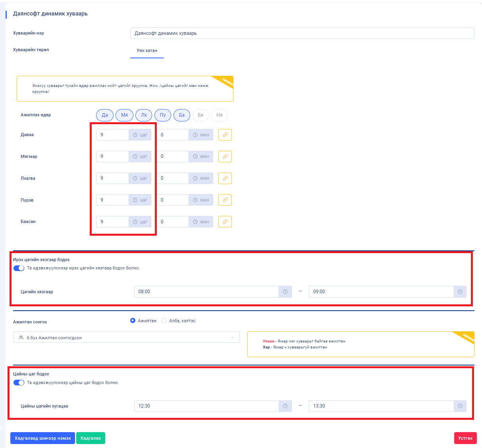This screenshot has width=482, height=448.
Task: Click the Ажилтан сонгох label
Action: point(30,322)
